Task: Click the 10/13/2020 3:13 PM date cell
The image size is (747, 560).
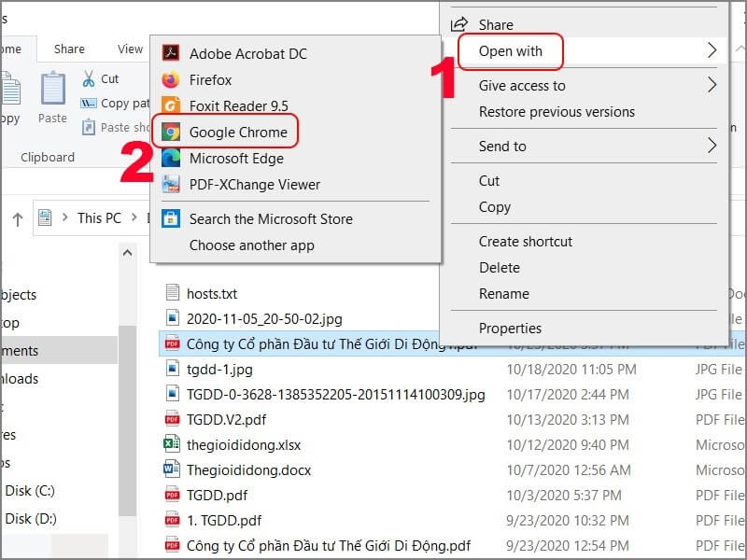Action: (568, 419)
